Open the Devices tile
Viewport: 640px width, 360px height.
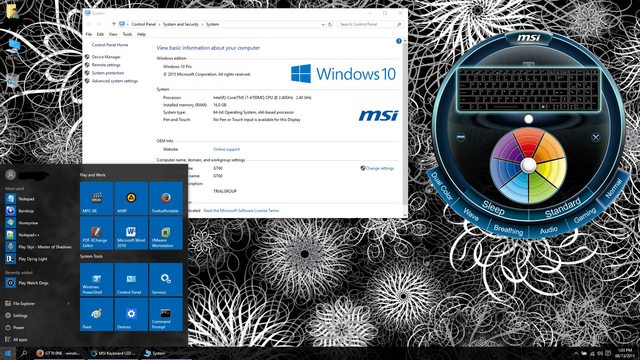[x=131, y=314]
